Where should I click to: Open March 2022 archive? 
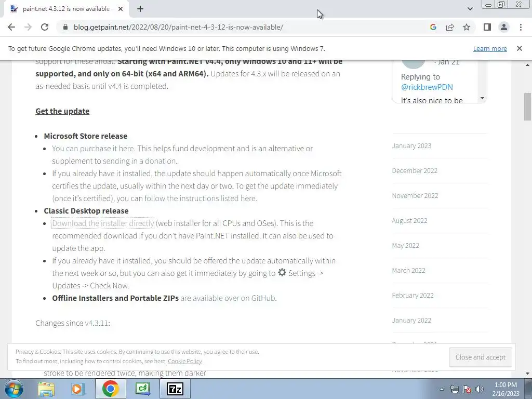click(x=408, y=270)
